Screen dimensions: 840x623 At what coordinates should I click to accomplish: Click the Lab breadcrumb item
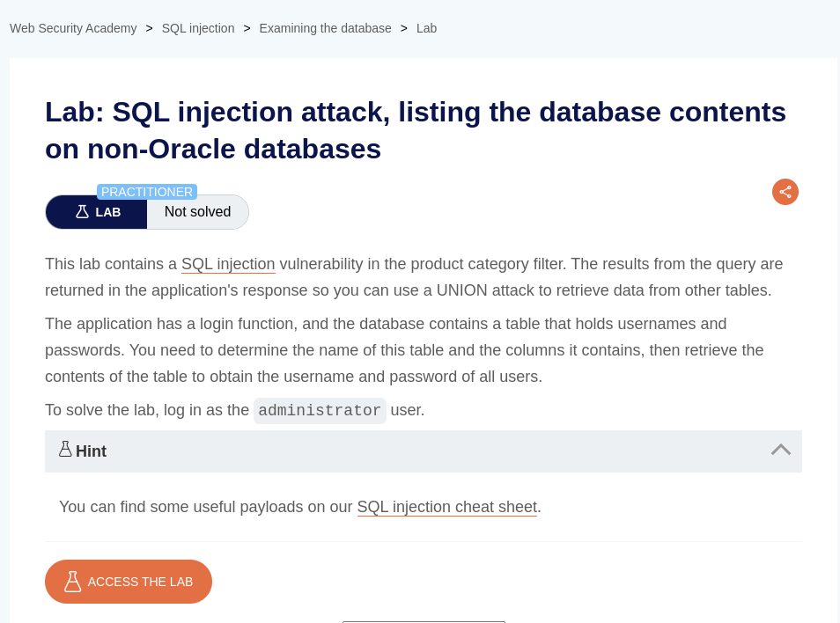coord(426,28)
